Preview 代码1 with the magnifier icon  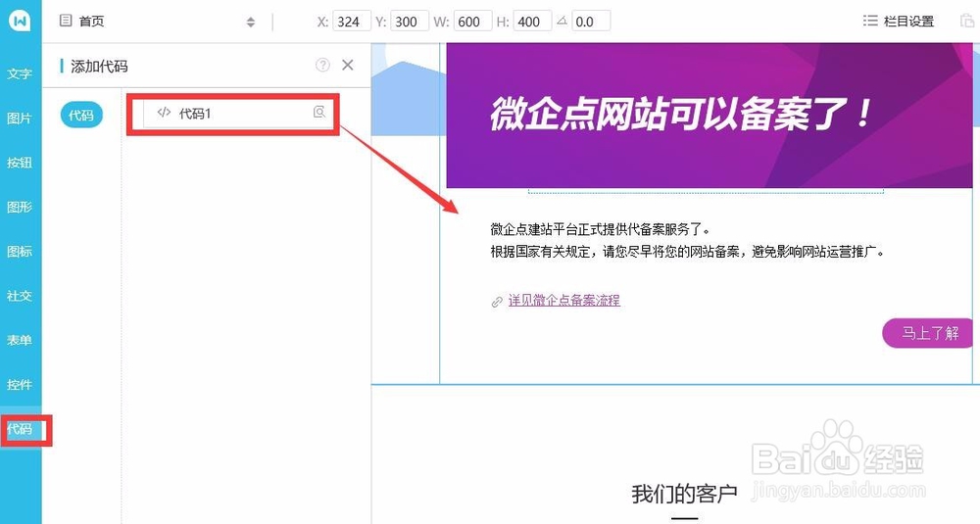(x=319, y=112)
